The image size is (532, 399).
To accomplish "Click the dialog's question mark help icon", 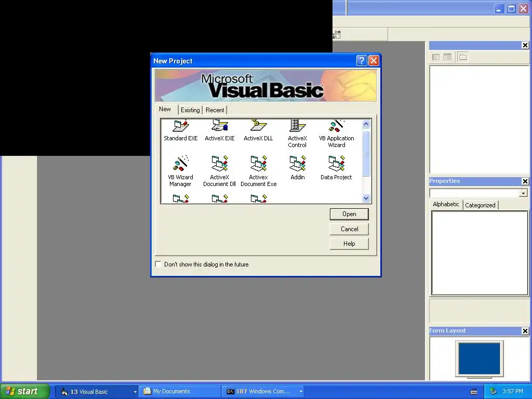I will (362, 61).
